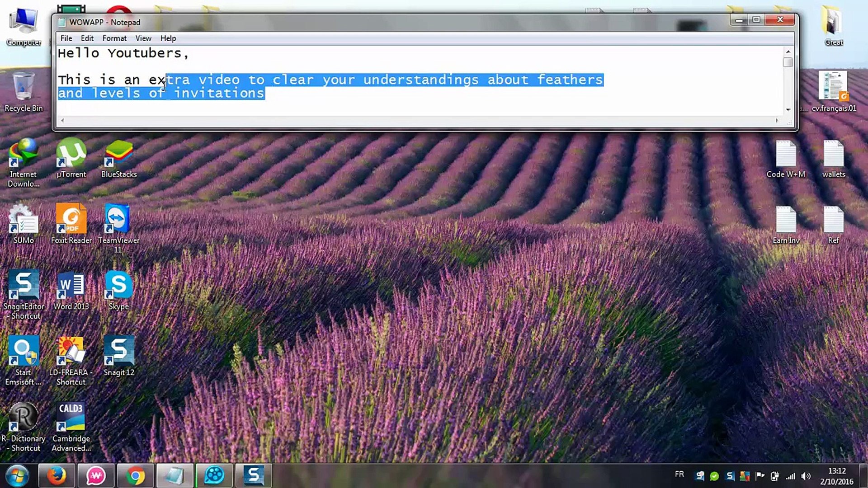Open Notepad's Edit menu
The width and height of the screenshot is (868, 488).
point(87,38)
